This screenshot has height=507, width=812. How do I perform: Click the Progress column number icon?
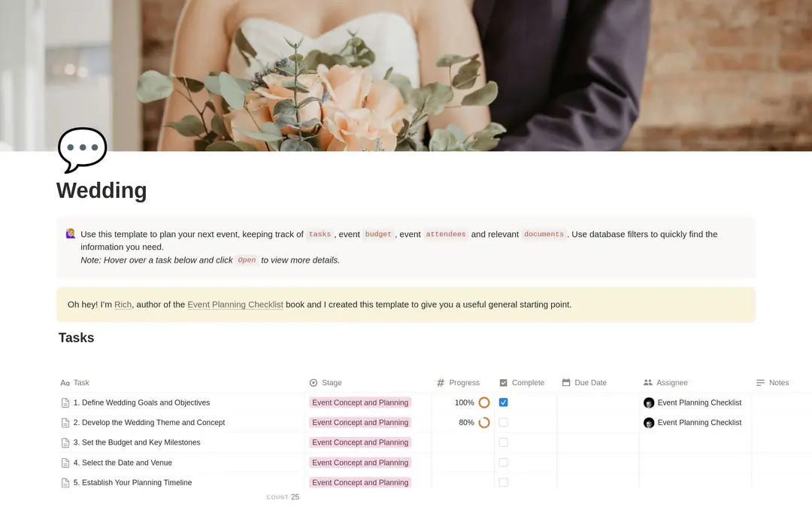(441, 383)
